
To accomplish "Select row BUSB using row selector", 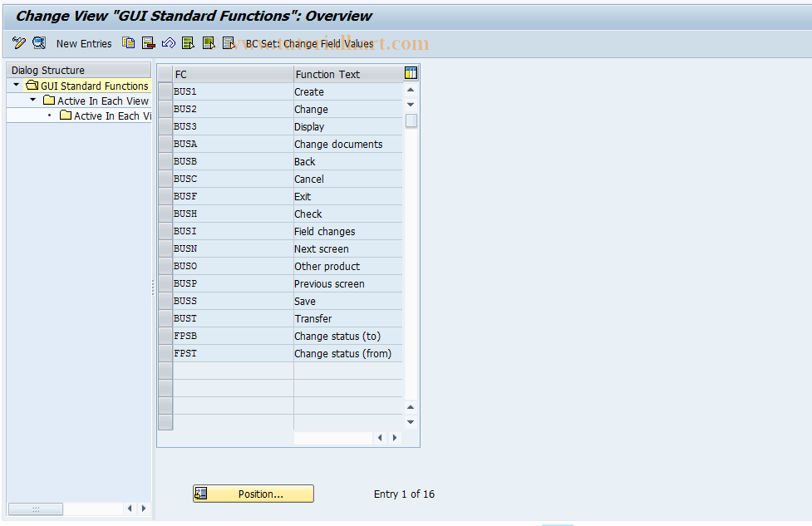I will click(x=165, y=161).
